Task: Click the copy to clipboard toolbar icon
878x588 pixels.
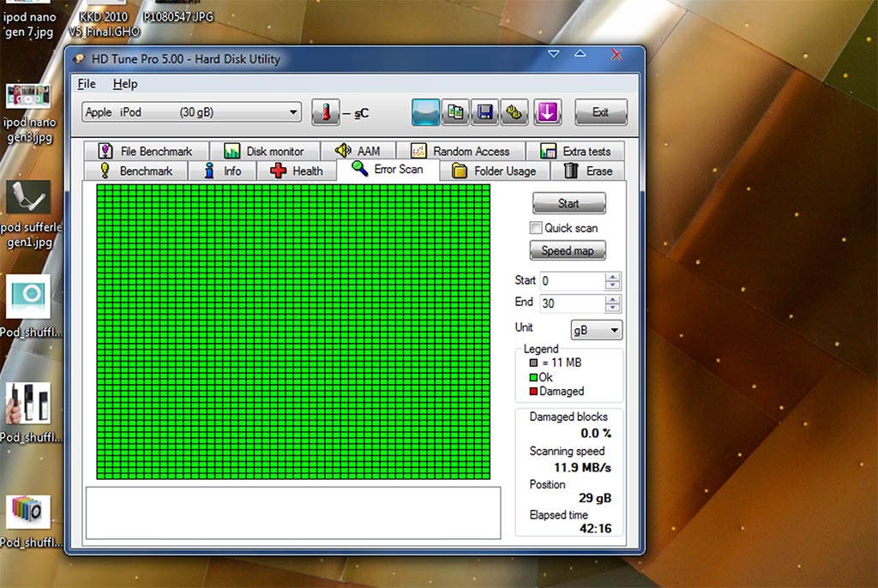Action: coord(455,112)
